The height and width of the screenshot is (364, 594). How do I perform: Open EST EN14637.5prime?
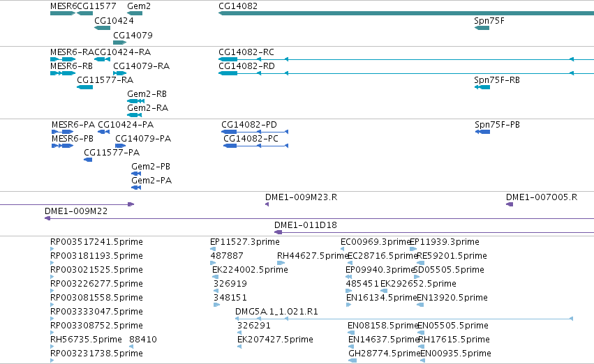pos(383,340)
